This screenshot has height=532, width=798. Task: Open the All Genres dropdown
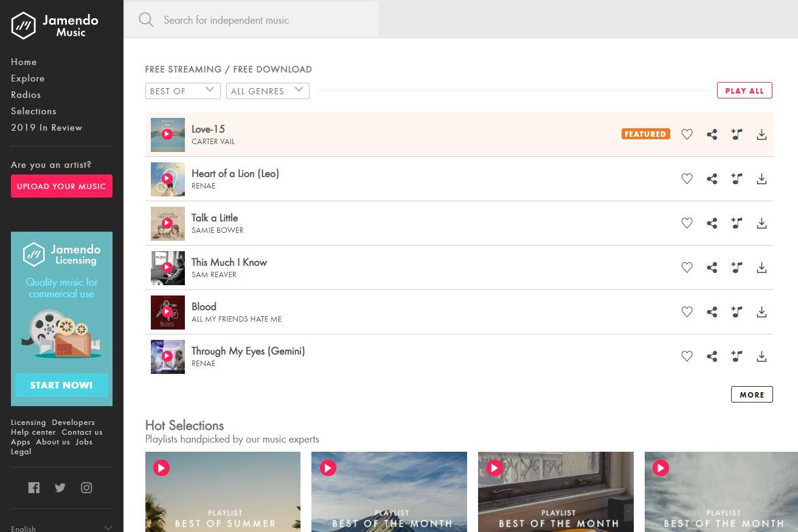(x=268, y=91)
